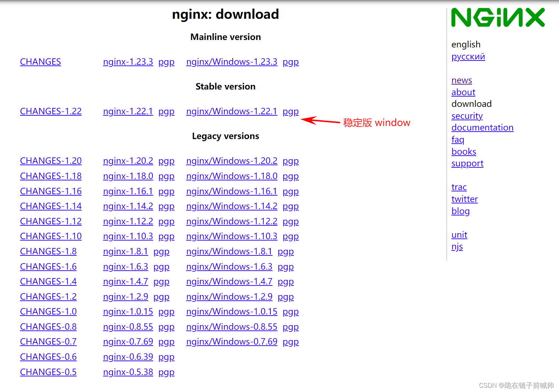Open CHANGES-1.10 link

51,236
